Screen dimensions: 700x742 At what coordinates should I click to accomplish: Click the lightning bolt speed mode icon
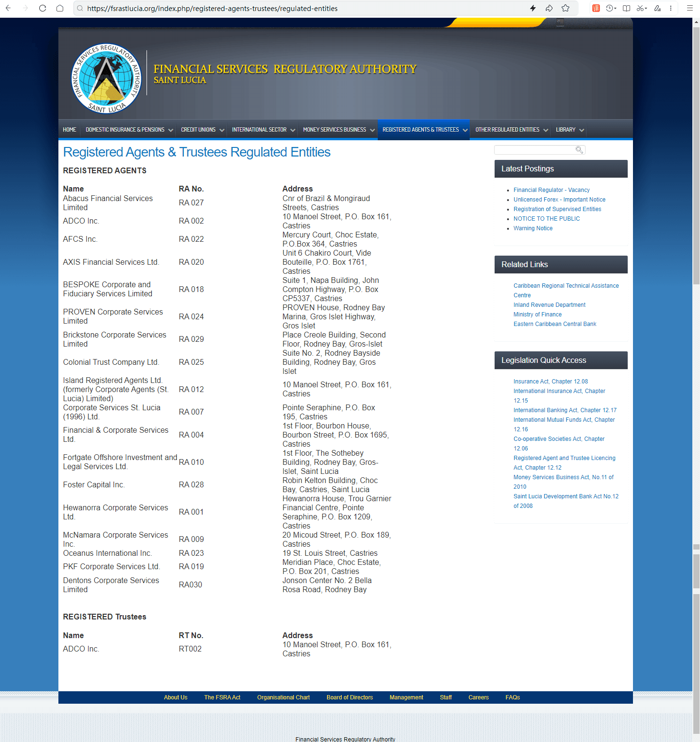(533, 8)
